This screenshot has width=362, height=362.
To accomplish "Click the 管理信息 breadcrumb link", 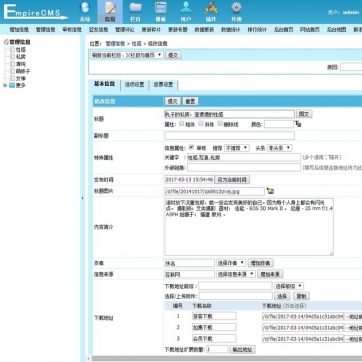I will coord(115,44).
